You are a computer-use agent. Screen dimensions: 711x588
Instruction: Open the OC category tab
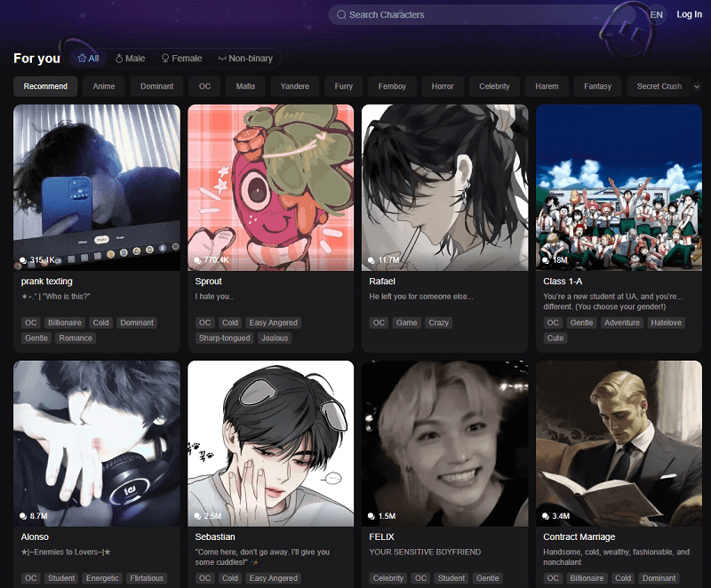pos(205,86)
